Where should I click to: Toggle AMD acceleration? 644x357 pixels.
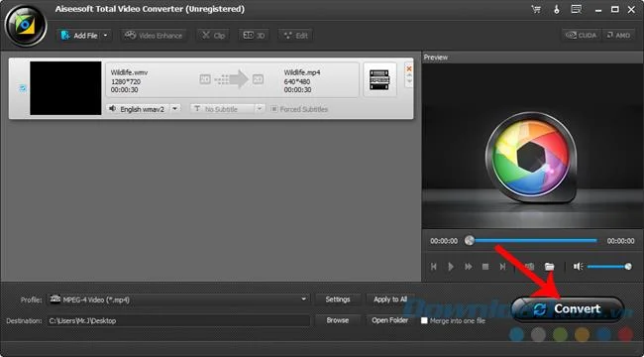coord(618,36)
